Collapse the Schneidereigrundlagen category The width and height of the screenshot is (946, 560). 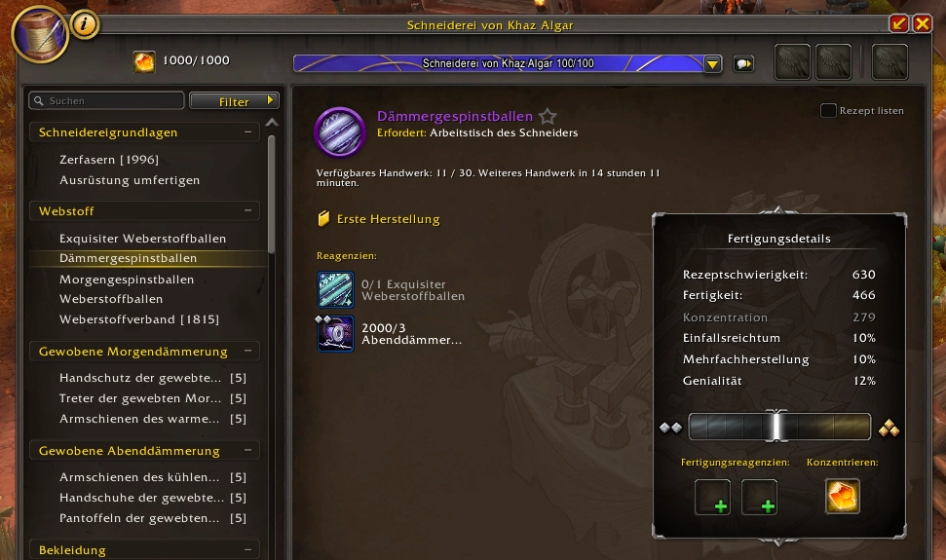point(248,132)
